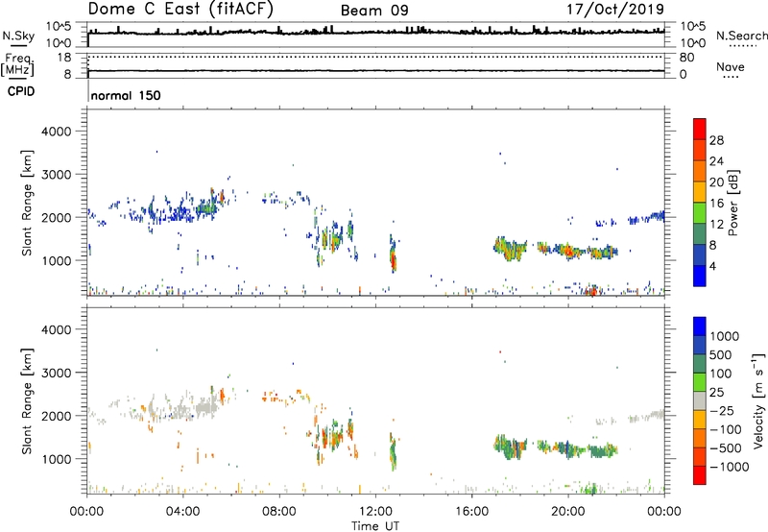The image size is (768, 532).
Task: Click the '1000' range tick in the velocity panel
Action: coord(56,459)
